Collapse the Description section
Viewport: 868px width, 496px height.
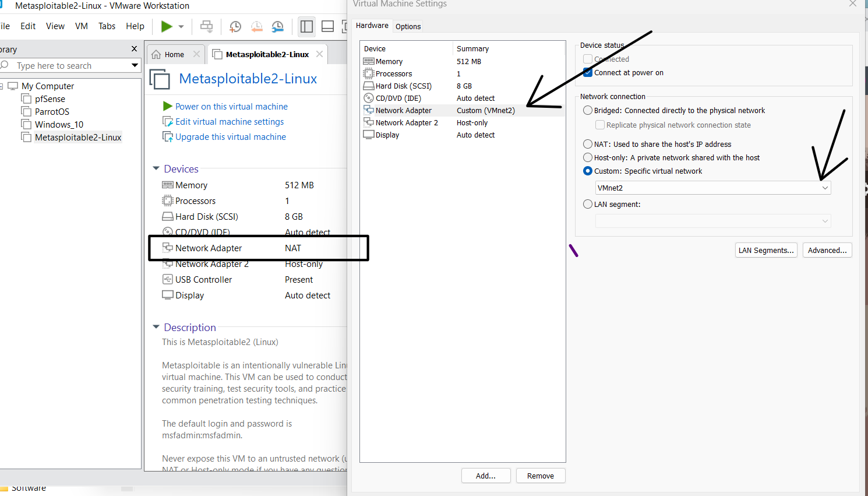[156, 327]
